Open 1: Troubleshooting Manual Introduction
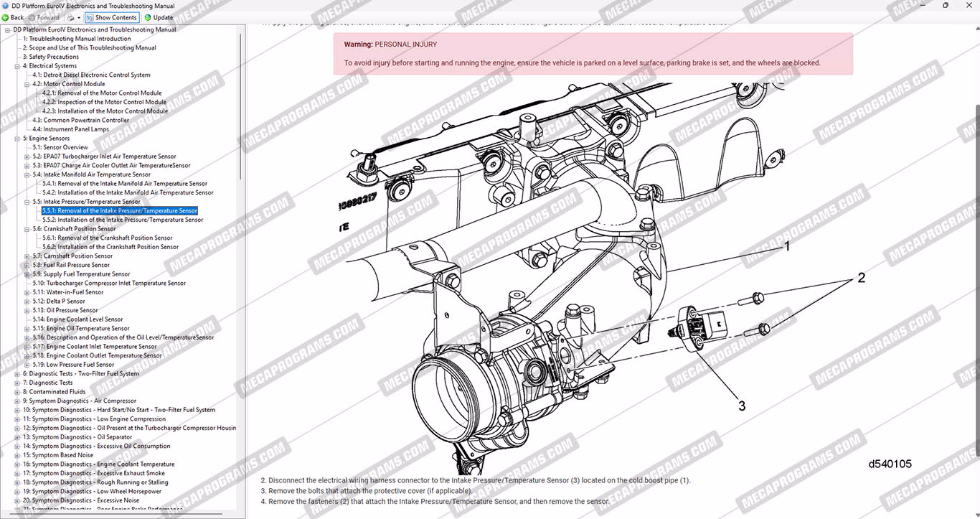Image resolution: width=980 pixels, height=519 pixels. click(77, 39)
